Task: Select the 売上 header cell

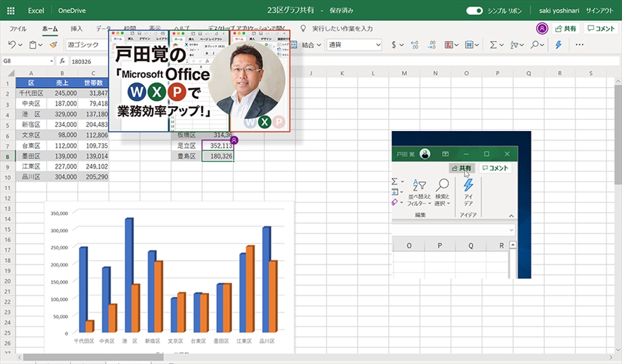Action: point(62,83)
